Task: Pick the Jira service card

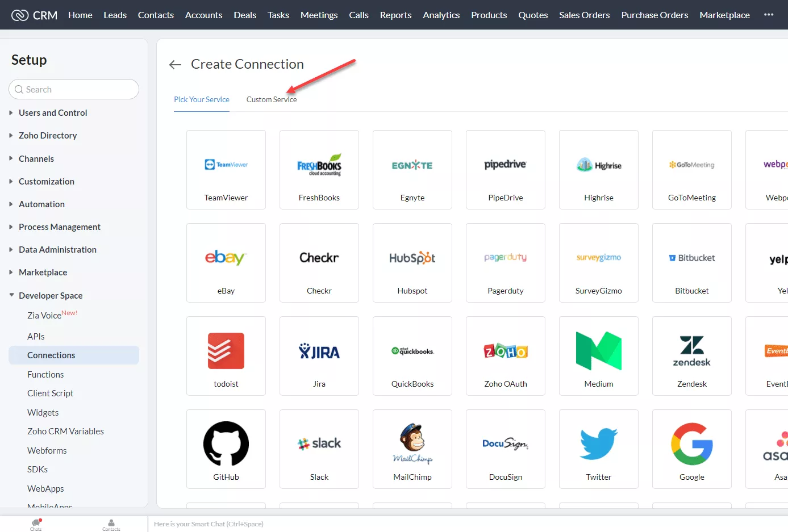Action: pos(319,356)
